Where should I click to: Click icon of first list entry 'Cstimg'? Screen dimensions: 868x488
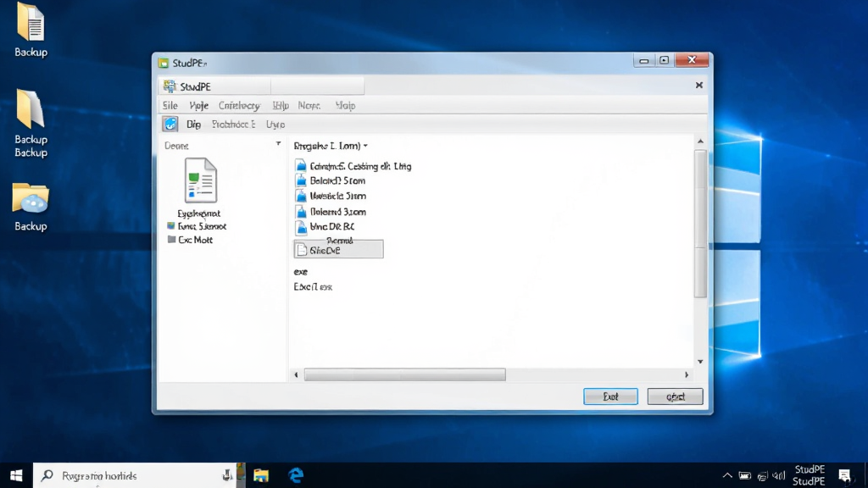[x=301, y=165]
